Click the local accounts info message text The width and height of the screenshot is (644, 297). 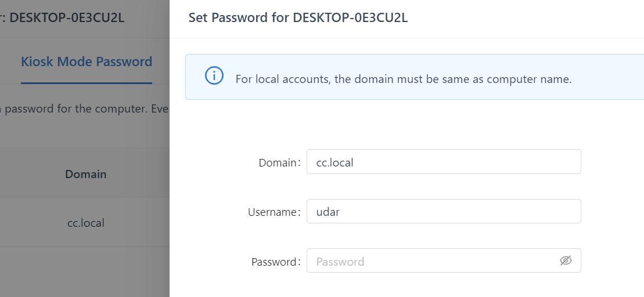click(x=403, y=79)
